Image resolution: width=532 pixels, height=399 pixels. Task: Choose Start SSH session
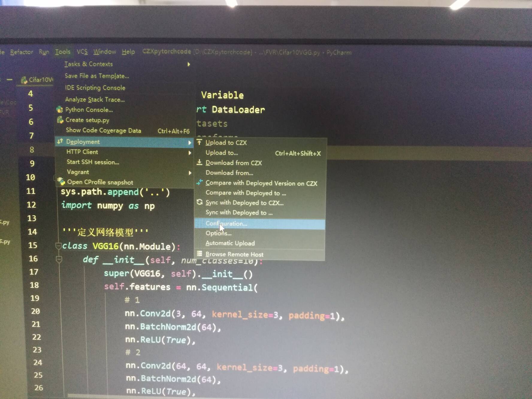(x=93, y=162)
